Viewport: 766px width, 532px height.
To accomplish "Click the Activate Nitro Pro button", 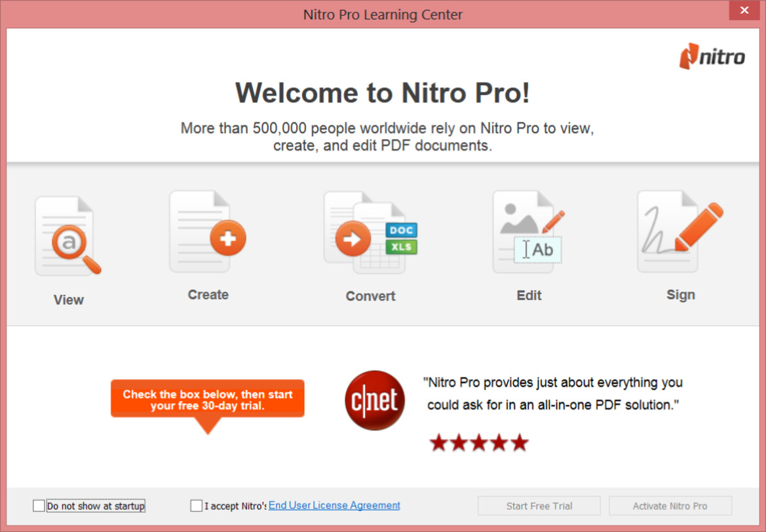I will tap(670, 506).
